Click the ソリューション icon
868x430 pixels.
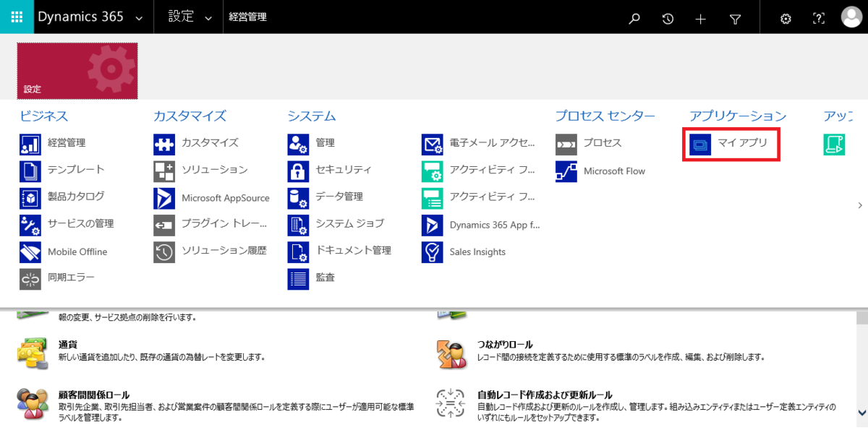164,171
